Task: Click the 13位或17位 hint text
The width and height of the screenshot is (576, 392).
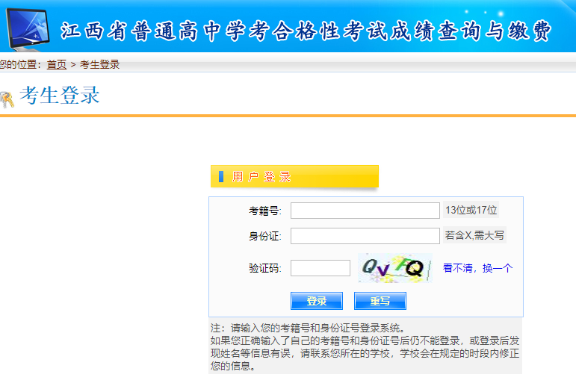Action: click(471, 211)
